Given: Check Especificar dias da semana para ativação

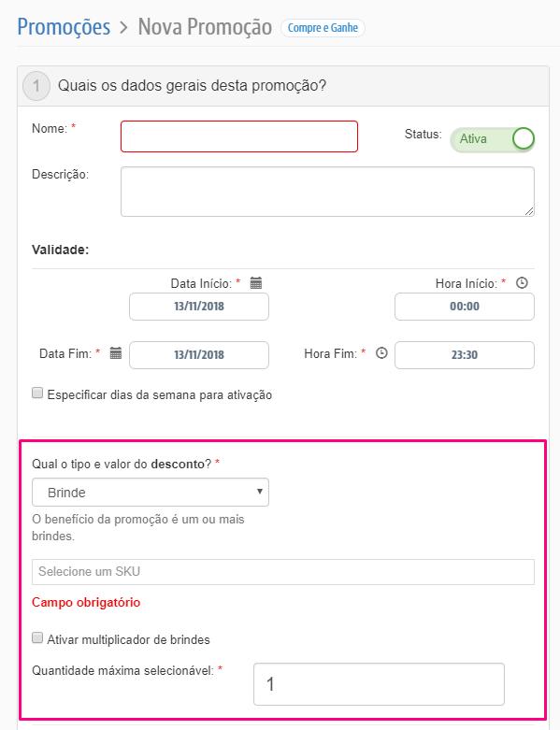Looking at the screenshot, I should (37, 393).
